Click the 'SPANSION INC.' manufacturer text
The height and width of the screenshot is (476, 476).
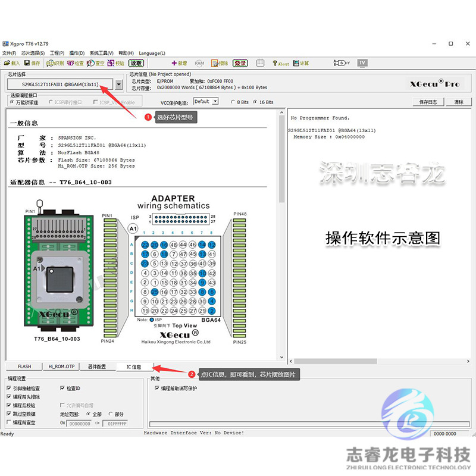(x=77, y=138)
